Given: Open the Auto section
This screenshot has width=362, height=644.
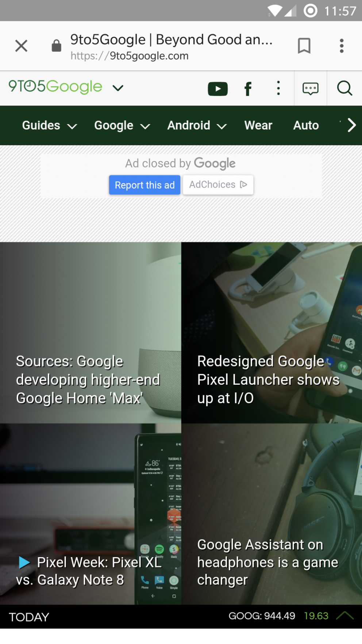Looking at the screenshot, I should (306, 126).
